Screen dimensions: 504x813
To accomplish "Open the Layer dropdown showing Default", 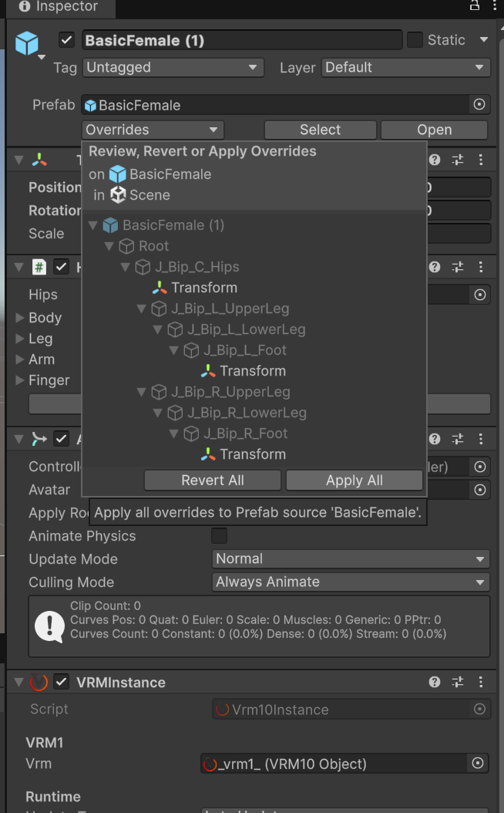I will [x=405, y=67].
